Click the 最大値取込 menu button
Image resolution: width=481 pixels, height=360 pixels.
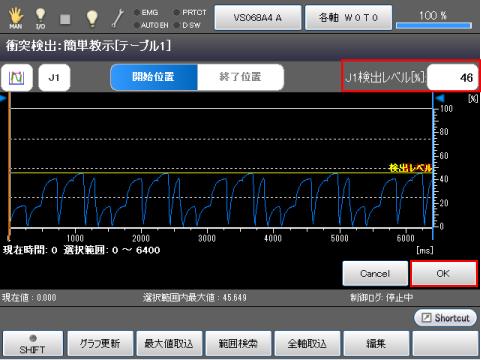pos(169,344)
